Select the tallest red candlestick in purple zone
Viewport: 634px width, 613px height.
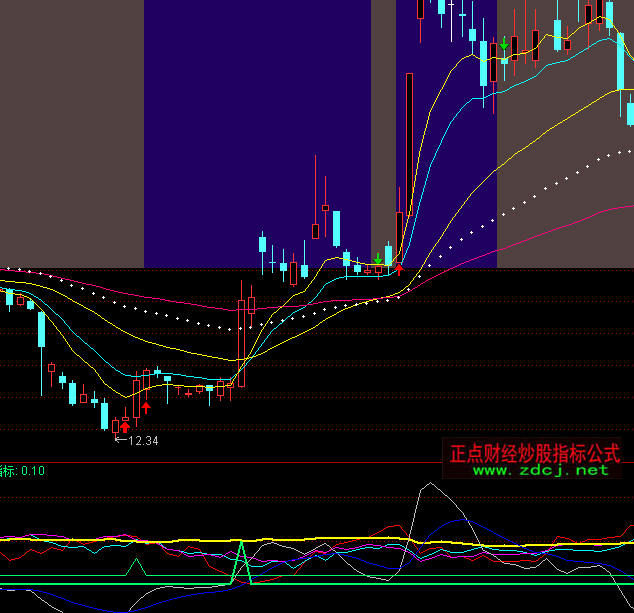(409, 150)
